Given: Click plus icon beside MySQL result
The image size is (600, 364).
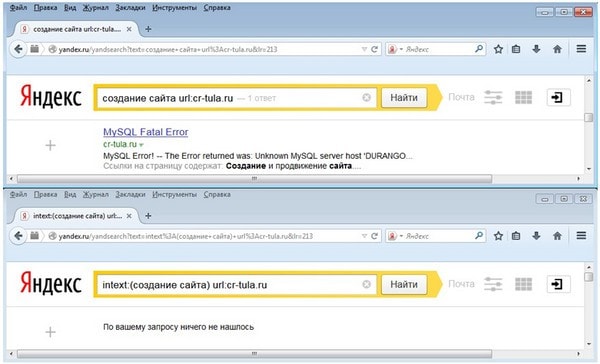Looking at the screenshot, I should tap(51, 145).
